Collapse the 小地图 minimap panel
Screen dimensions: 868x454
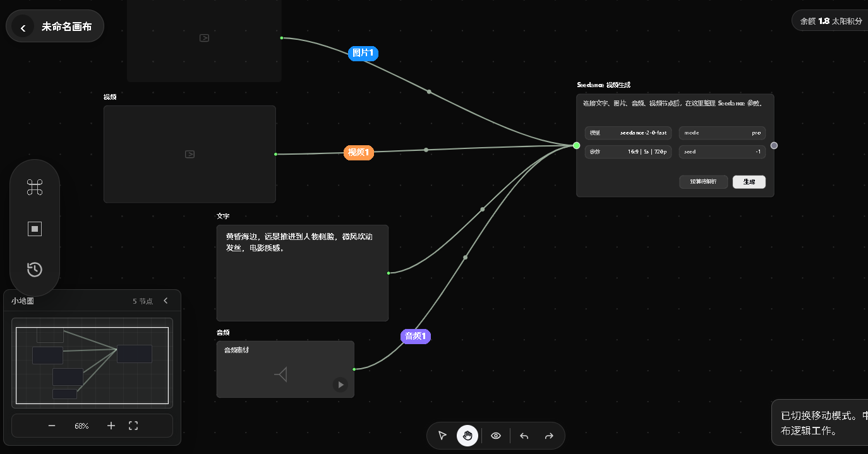coord(166,301)
